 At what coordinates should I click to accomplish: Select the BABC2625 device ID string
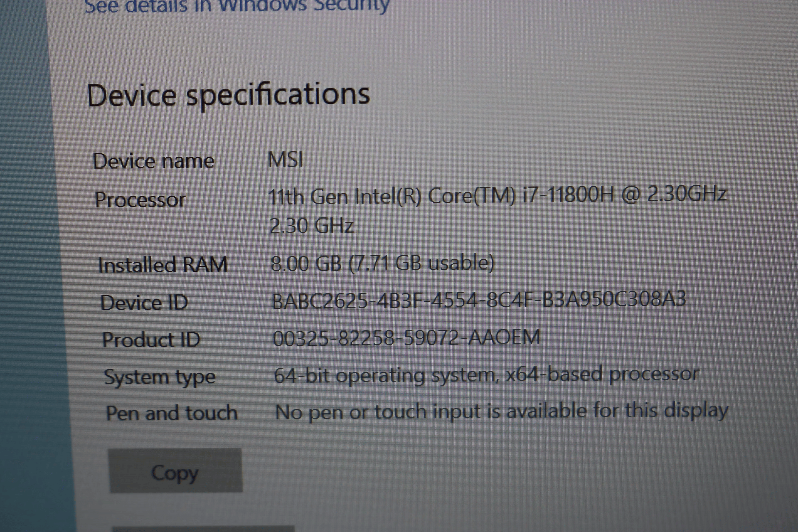click(x=479, y=300)
